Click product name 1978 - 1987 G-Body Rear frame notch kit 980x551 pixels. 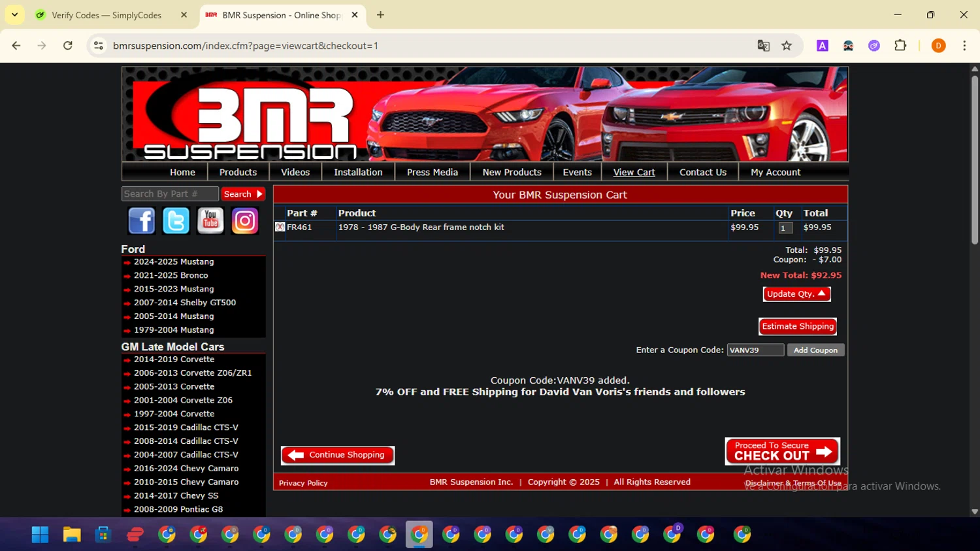coord(421,227)
